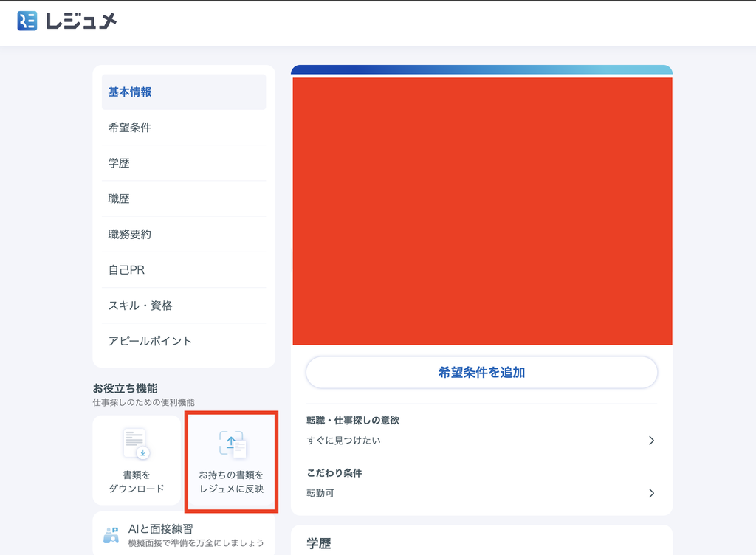756x555 pixels.
Task: Open the AIと面接練習 interview icon
Action: tap(111, 535)
